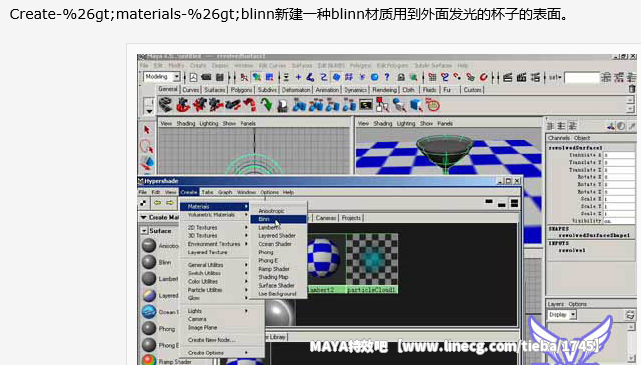641x365 pixels.
Task: Collapse the Surface section expander
Action: [144, 231]
